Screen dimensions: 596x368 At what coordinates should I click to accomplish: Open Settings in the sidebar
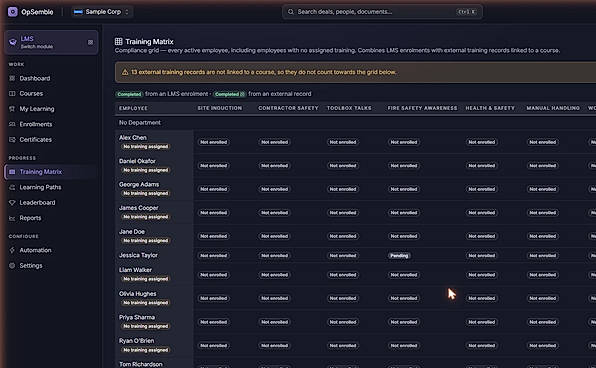51,265
